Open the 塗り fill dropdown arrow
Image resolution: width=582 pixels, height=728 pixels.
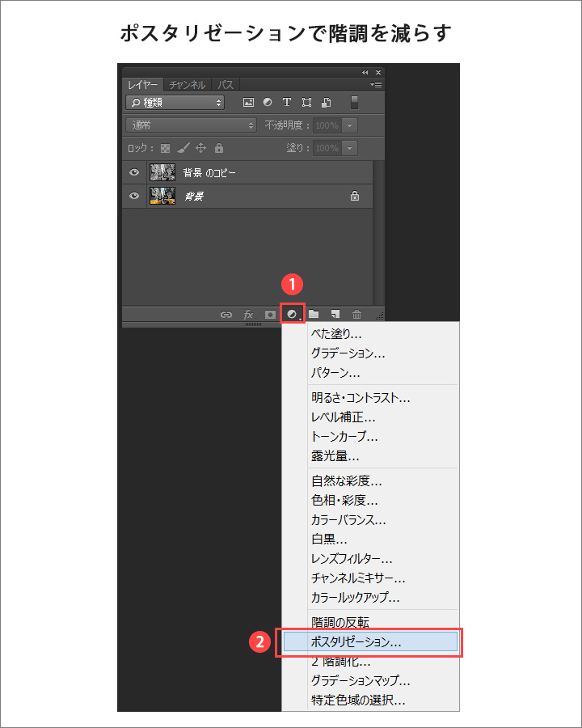pos(349,148)
